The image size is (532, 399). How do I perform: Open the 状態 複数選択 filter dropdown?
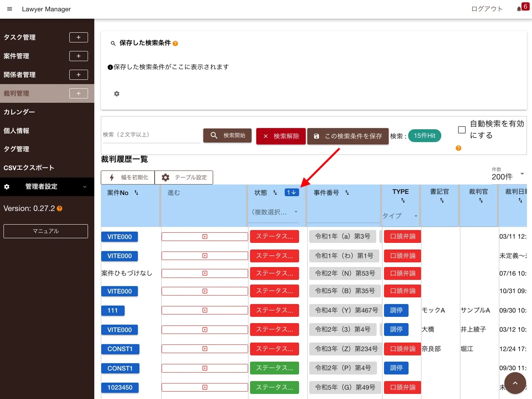[x=274, y=212]
